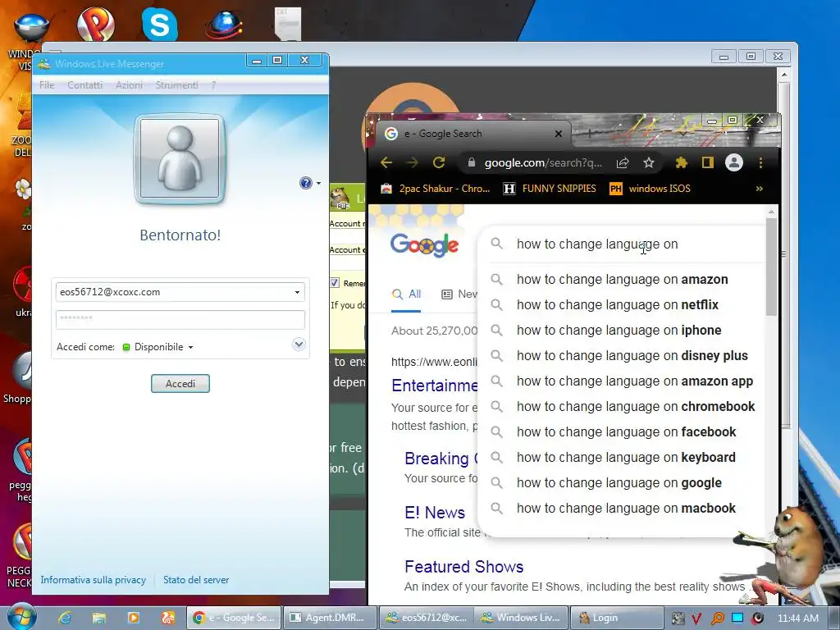Open the red P desktop icon
Screen dimensions: 840x630
tap(96, 25)
